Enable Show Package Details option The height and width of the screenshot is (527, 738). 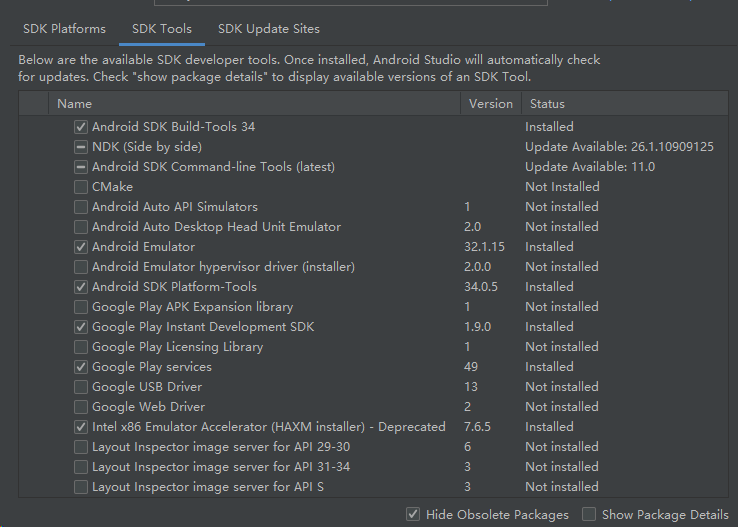(590, 514)
